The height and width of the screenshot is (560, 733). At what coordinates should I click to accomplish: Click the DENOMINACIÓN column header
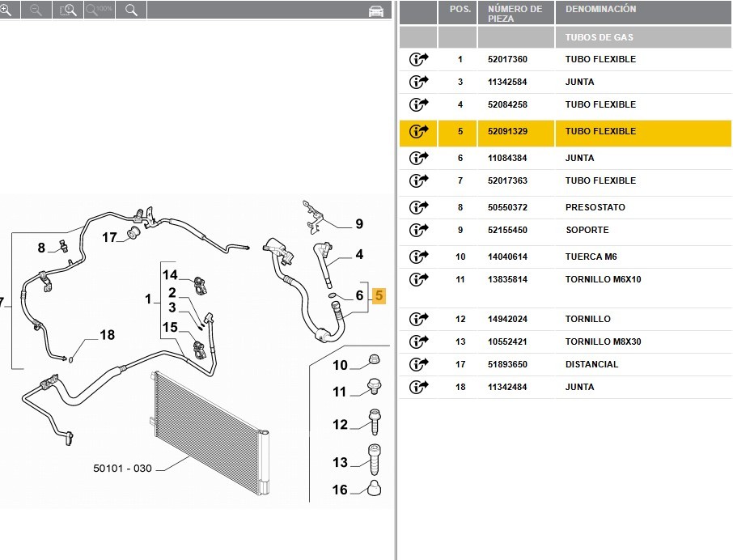click(600, 9)
